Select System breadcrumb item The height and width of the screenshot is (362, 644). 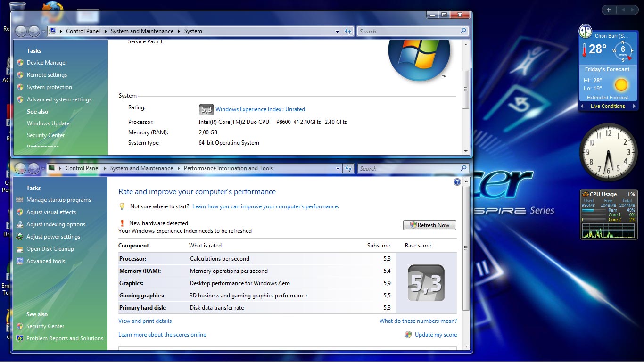tap(193, 31)
